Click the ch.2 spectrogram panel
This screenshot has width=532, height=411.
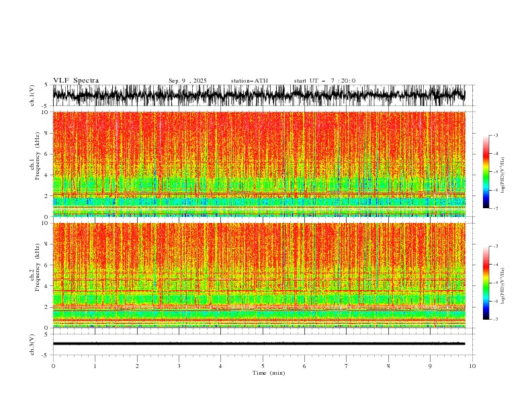tap(259, 275)
